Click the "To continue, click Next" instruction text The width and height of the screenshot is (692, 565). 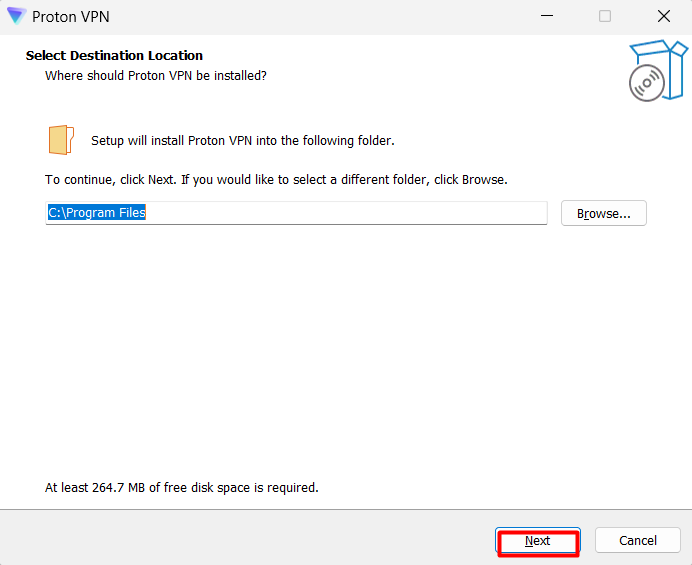click(276, 180)
